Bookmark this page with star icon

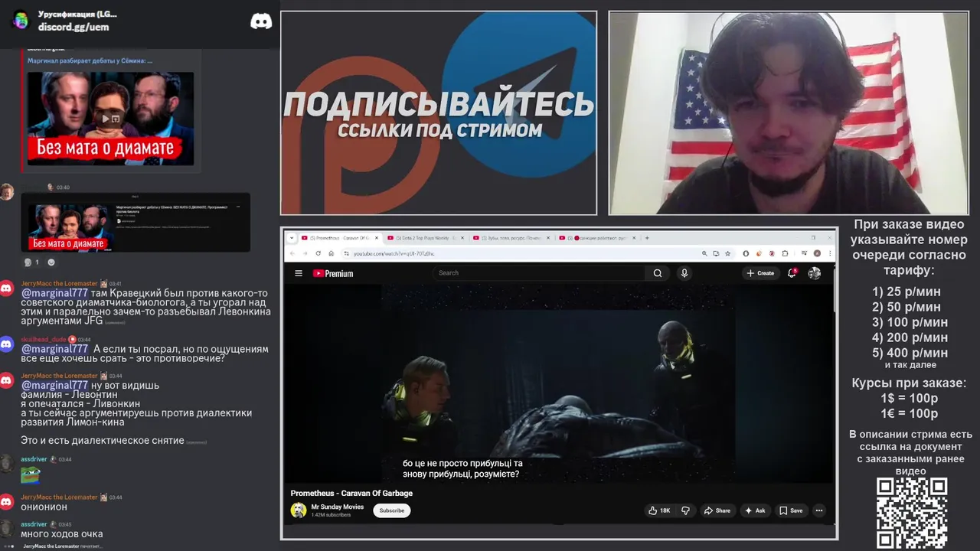point(728,253)
